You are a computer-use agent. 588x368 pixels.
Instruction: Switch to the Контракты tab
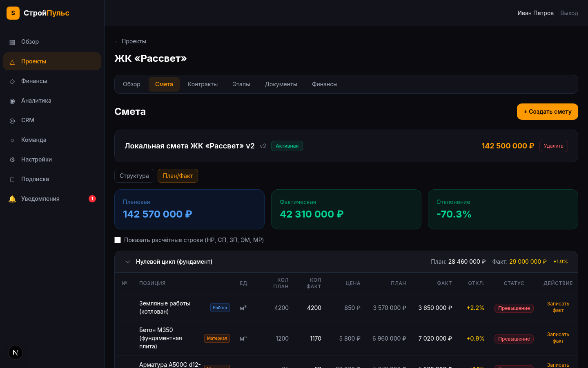pos(203,84)
